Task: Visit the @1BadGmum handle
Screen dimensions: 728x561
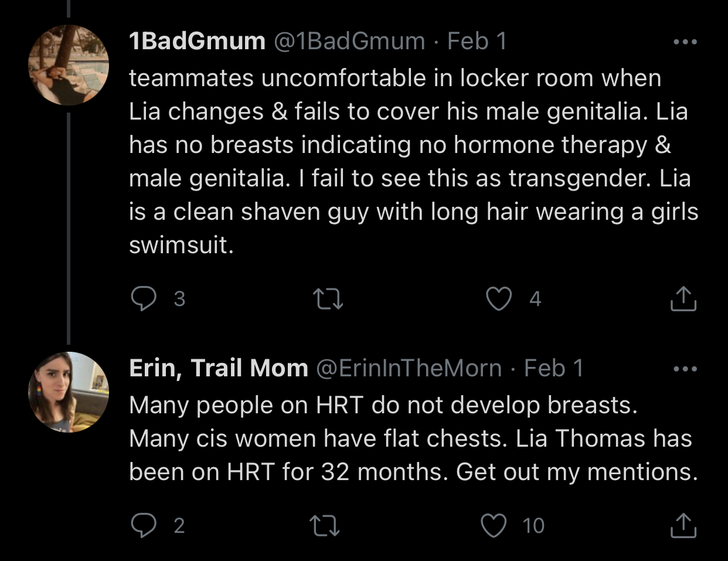Action: [x=349, y=42]
